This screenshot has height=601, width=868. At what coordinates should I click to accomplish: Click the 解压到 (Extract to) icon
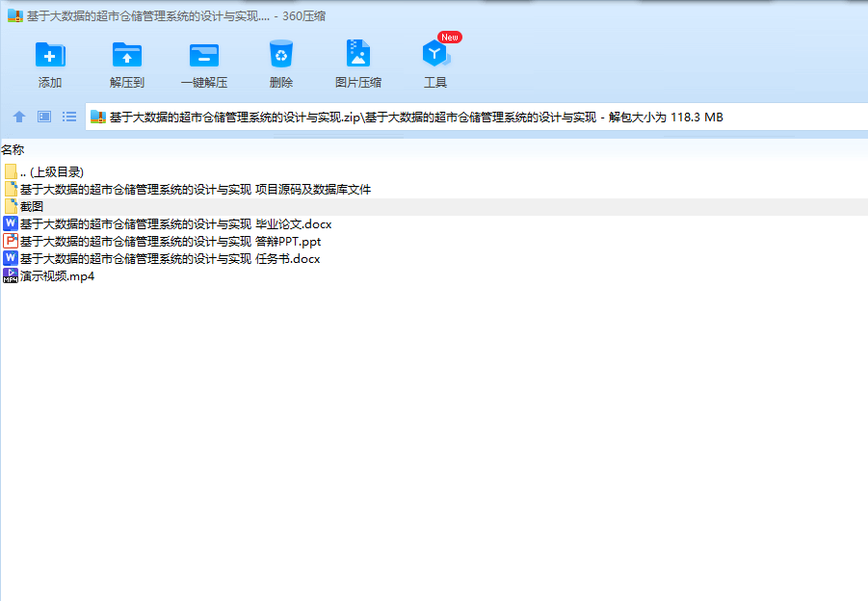coord(127,54)
